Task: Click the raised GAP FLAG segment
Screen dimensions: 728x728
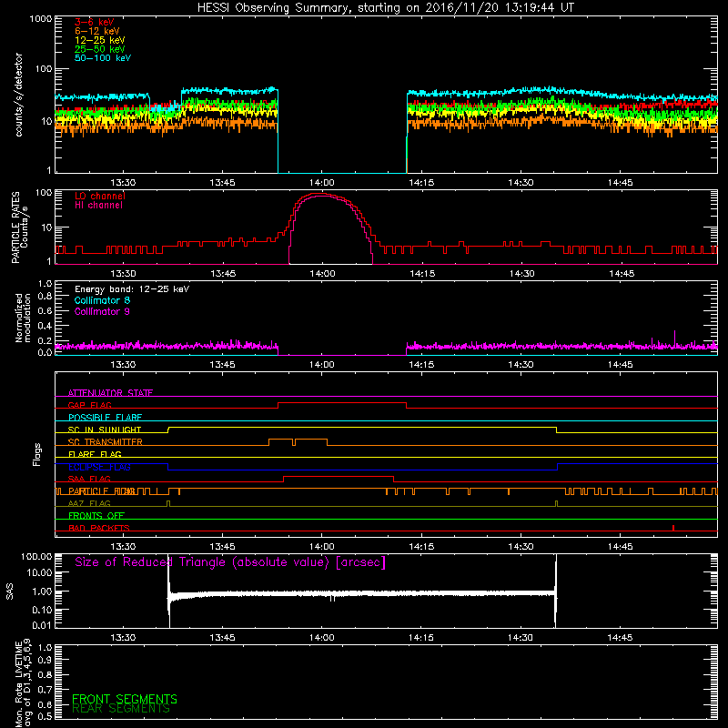Action: 342,403
